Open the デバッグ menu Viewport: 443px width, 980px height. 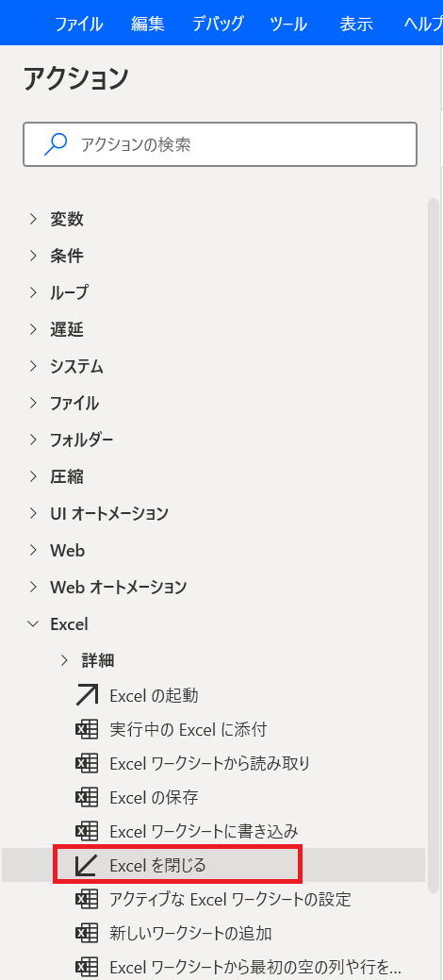point(218,25)
